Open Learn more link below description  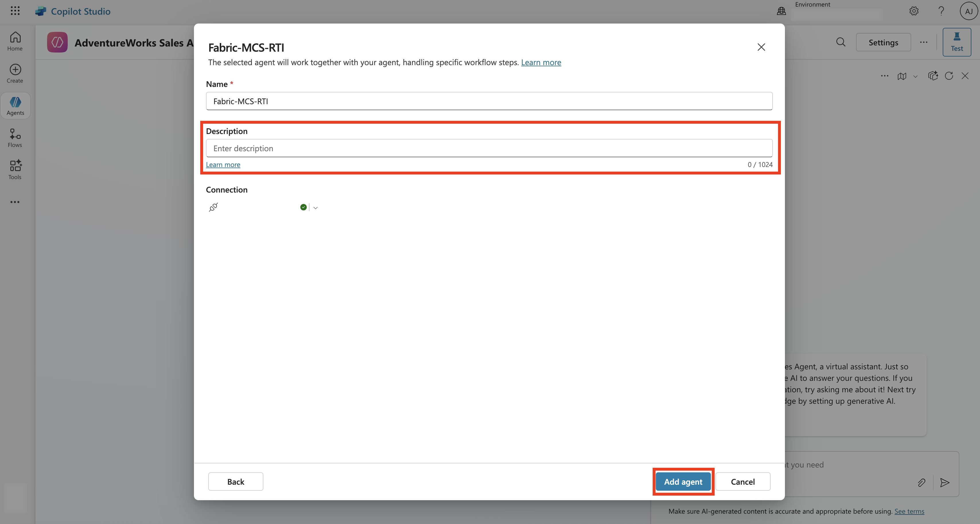click(223, 165)
